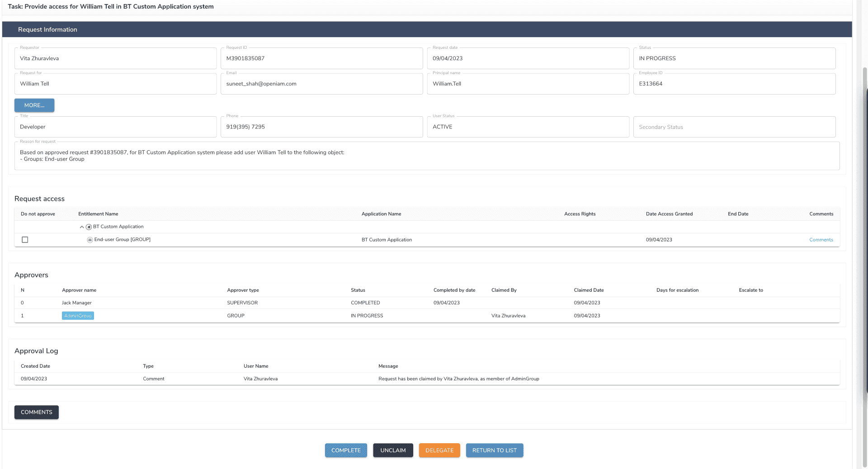Image resolution: width=868 pixels, height=469 pixels.
Task: Click the BT Custom Application resource icon
Action: pos(89,227)
